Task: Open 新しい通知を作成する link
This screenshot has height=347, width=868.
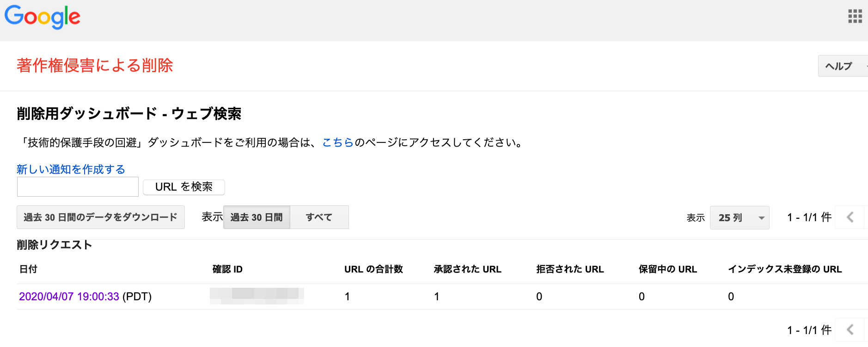Action: (71, 169)
